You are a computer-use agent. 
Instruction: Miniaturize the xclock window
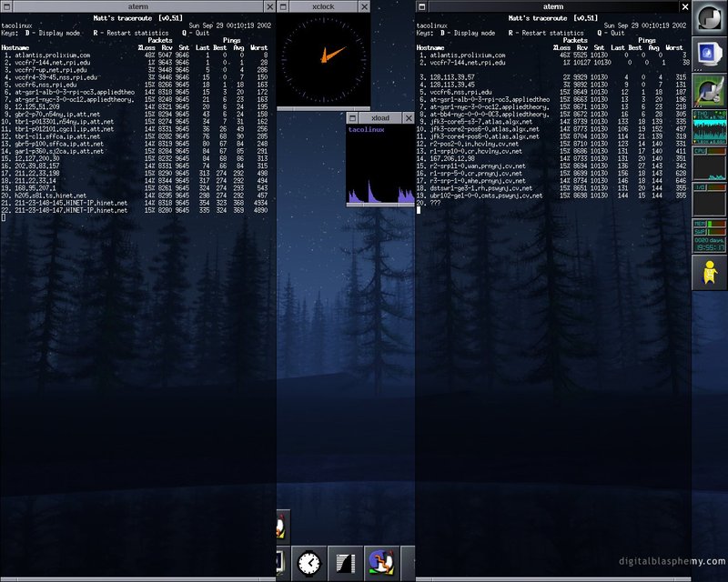click(283, 6)
